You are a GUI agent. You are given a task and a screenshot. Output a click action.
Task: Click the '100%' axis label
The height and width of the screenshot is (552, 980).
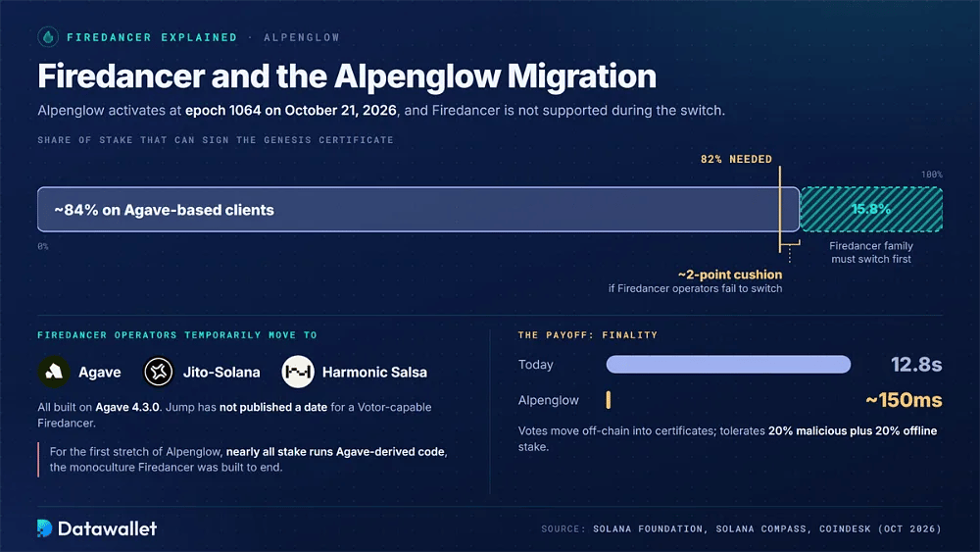point(931,175)
